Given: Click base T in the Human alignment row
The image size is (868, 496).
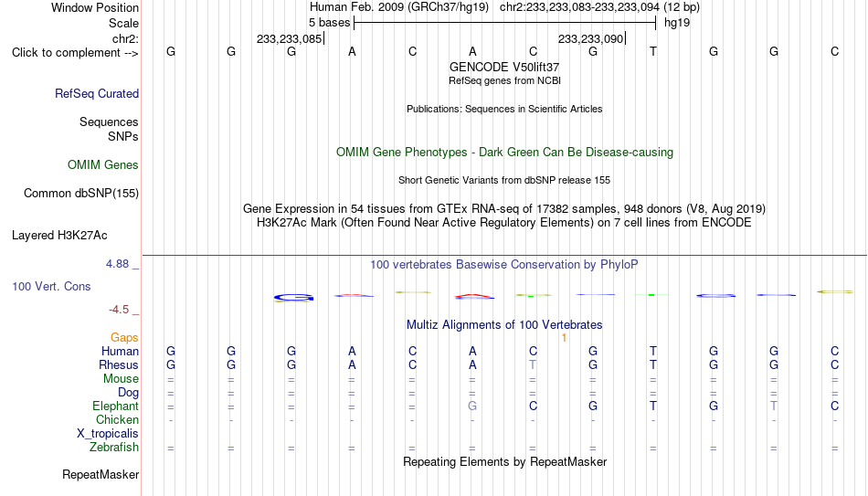Looking at the screenshot, I should click(x=653, y=351).
